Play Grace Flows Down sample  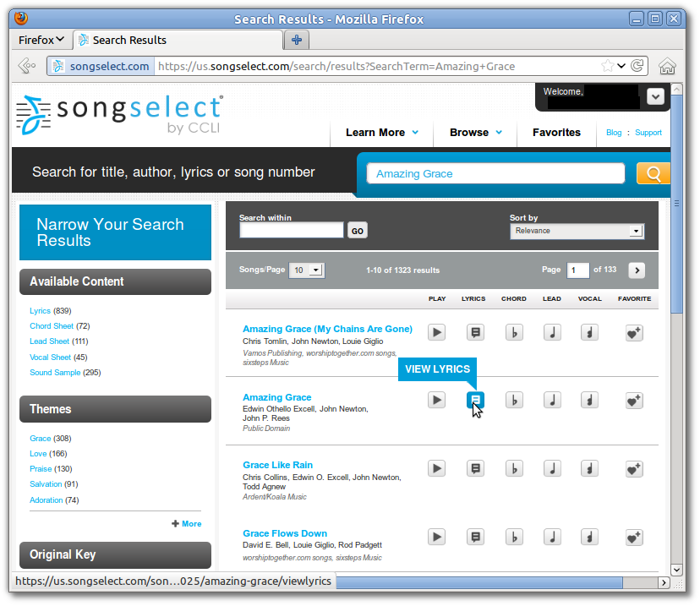tap(436, 537)
